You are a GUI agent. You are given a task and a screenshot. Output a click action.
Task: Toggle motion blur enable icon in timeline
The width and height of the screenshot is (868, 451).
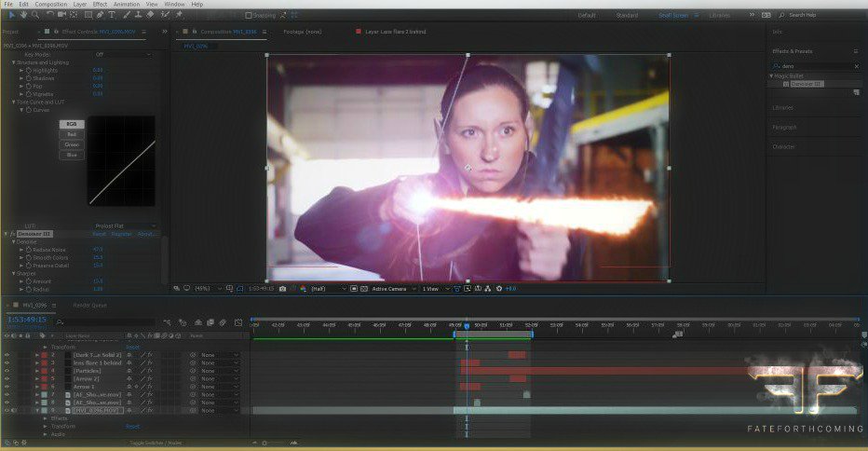[223, 322]
